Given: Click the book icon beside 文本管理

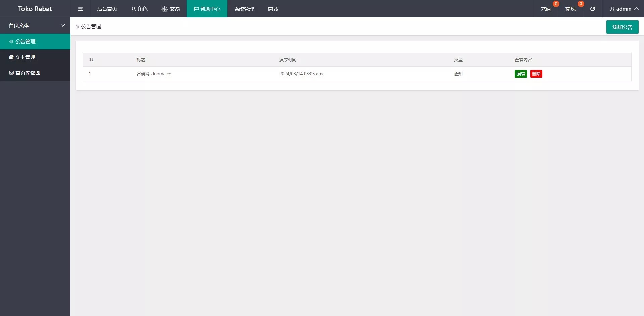Looking at the screenshot, I should click(x=11, y=57).
